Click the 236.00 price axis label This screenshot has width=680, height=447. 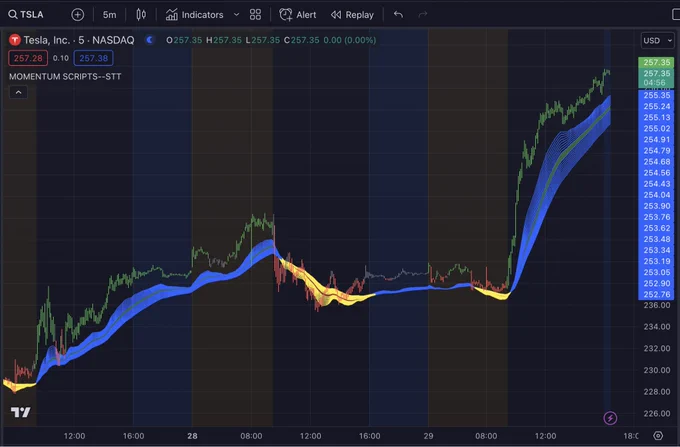point(657,305)
